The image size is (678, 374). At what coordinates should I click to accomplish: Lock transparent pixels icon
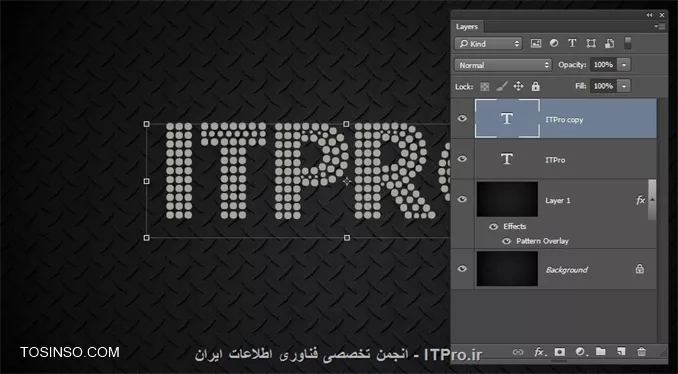click(485, 86)
